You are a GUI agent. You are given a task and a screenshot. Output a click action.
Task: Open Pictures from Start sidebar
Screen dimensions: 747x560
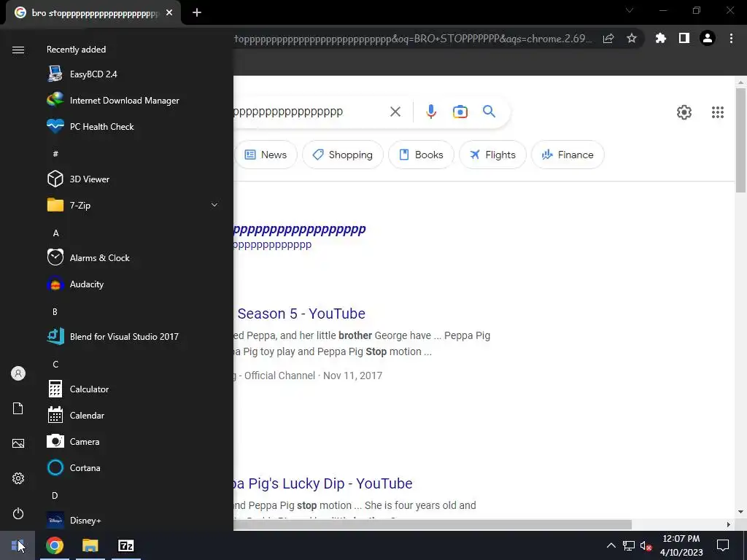18,443
